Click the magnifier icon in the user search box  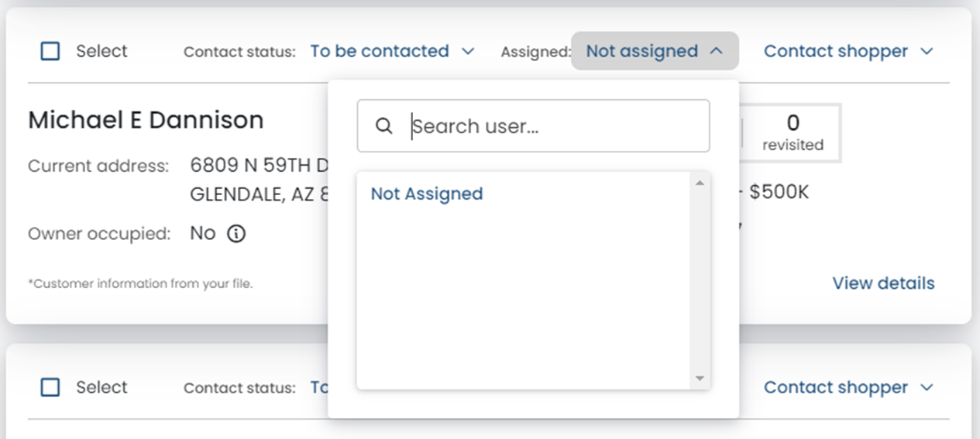(383, 126)
